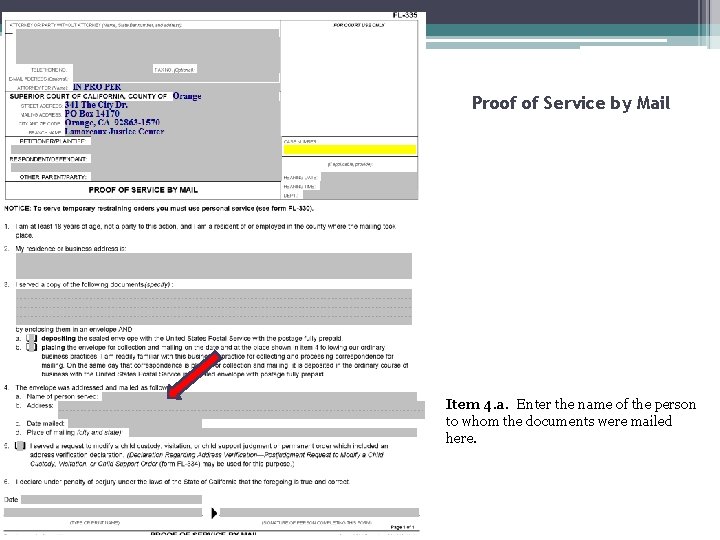720x540 pixels.
Task: Click the item 4b Address field
Action: (241, 410)
